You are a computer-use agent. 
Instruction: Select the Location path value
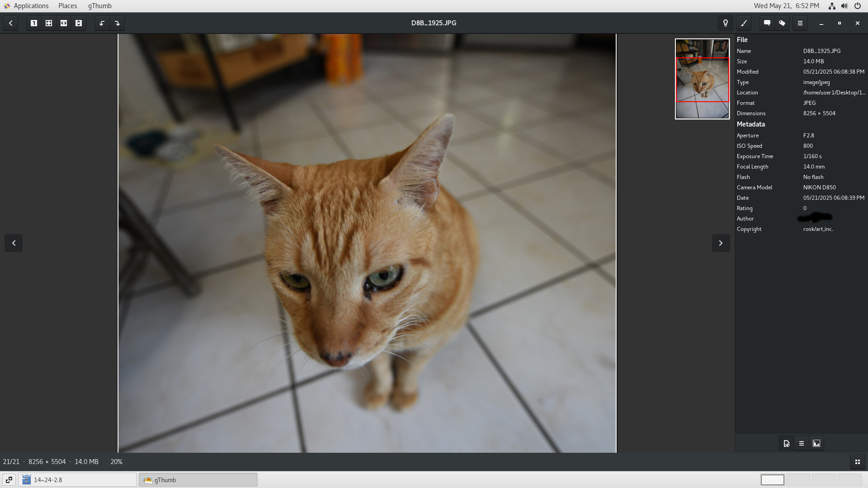[834, 93]
